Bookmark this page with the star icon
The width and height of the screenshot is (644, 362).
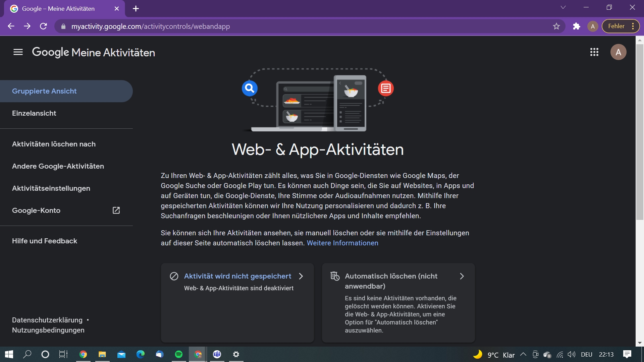pyautogui.click(x=556, y=26)
